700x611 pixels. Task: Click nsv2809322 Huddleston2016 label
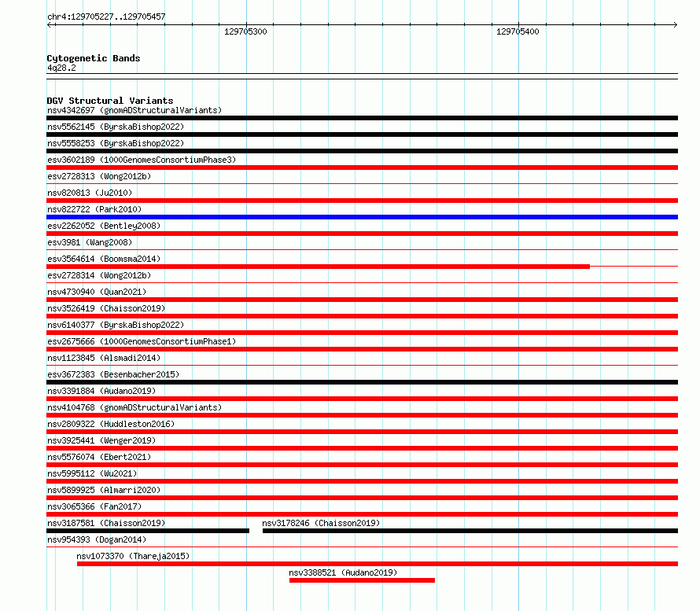click(111, 424)
